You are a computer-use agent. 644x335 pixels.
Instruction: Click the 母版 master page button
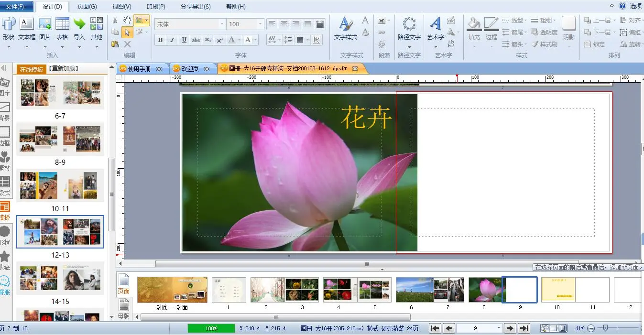coord(123,308)
